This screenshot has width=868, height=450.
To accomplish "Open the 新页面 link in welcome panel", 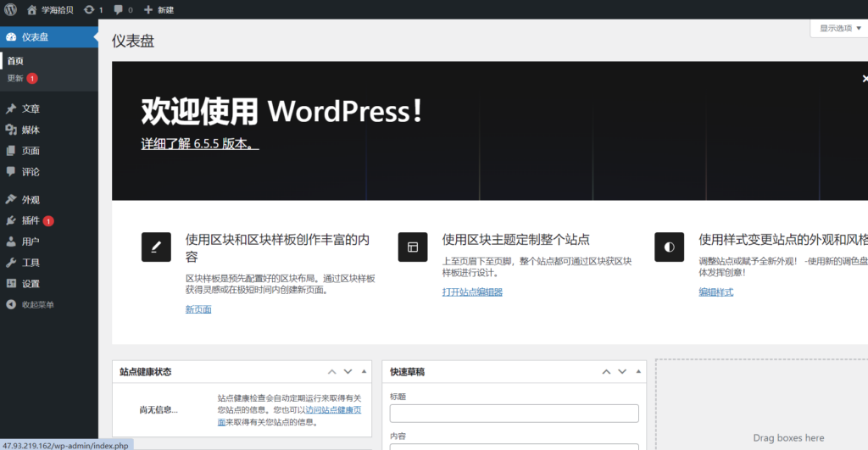I will pos(198,309).
